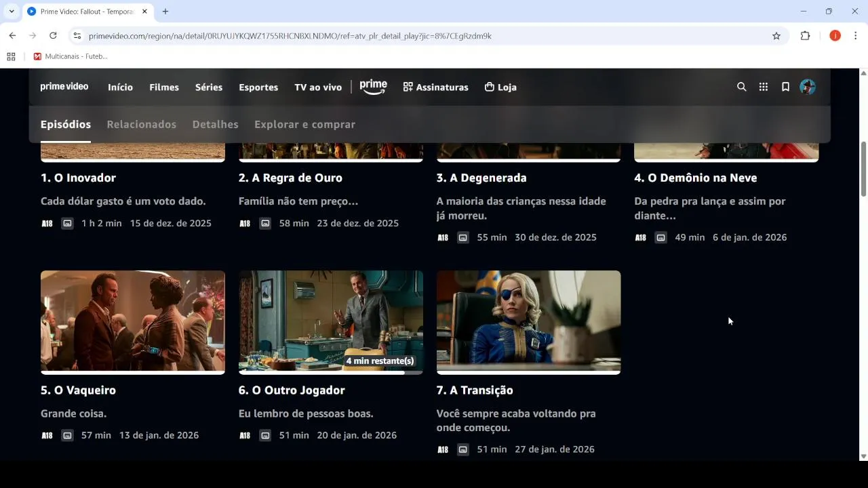The image size is (868, 488).
Task: Go to Início in navigation
Action: point(120,87)
